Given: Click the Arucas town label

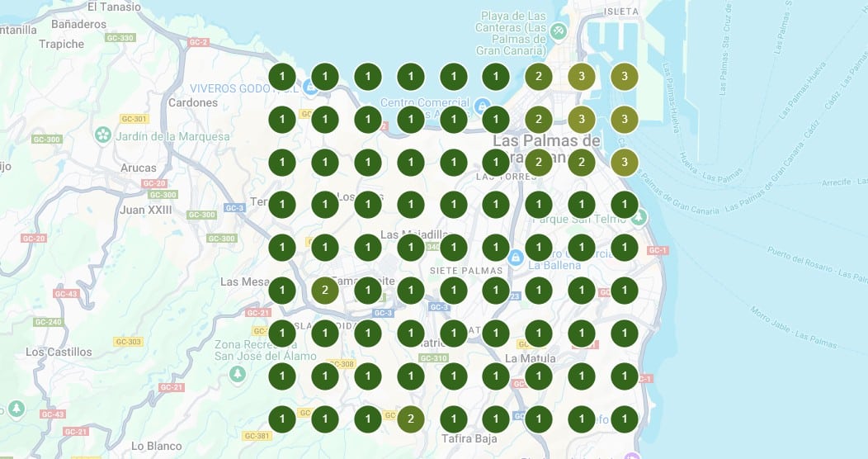Looking at the screenshot, I should pos(139,168).
